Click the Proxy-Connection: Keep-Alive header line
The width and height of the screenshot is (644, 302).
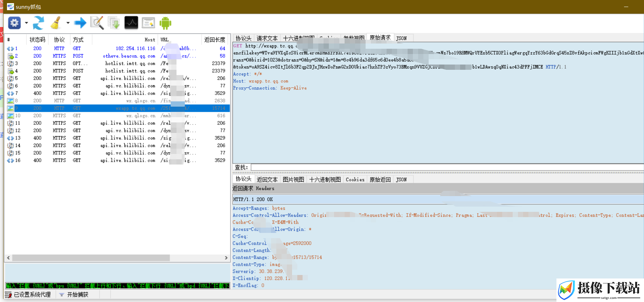(x=270, y=88)
